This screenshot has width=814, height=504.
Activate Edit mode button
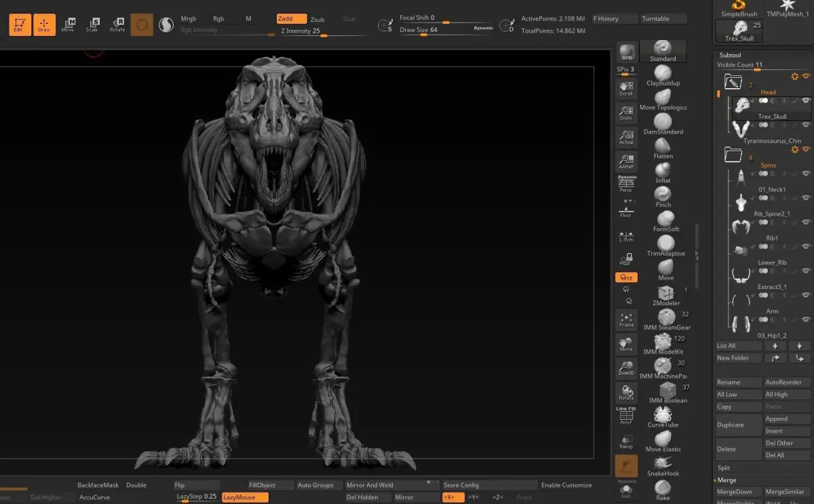20,25
